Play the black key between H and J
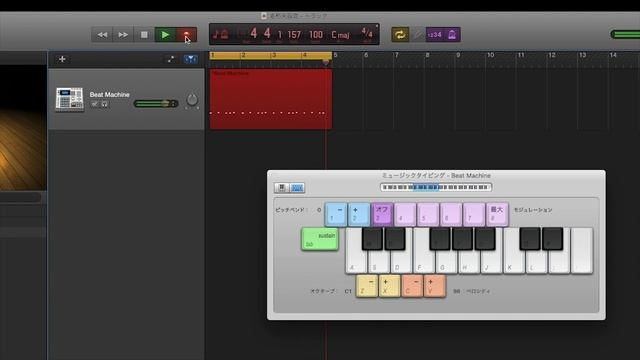The image size is (640, 360). (485, 238)
